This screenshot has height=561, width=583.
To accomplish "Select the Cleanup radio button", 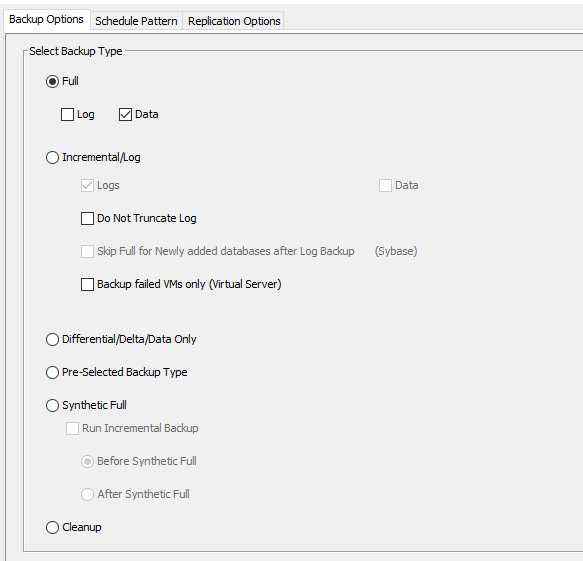I will tap(52, 528).
